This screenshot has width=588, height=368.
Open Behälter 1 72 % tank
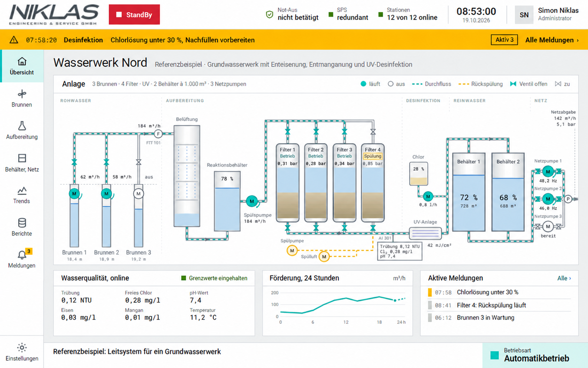coord(469,192)
